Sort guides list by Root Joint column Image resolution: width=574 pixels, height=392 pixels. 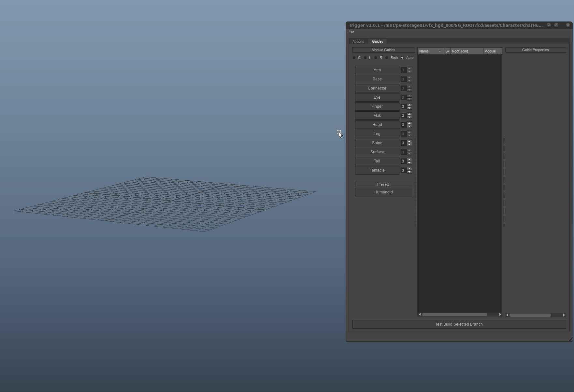coord(467,51)
